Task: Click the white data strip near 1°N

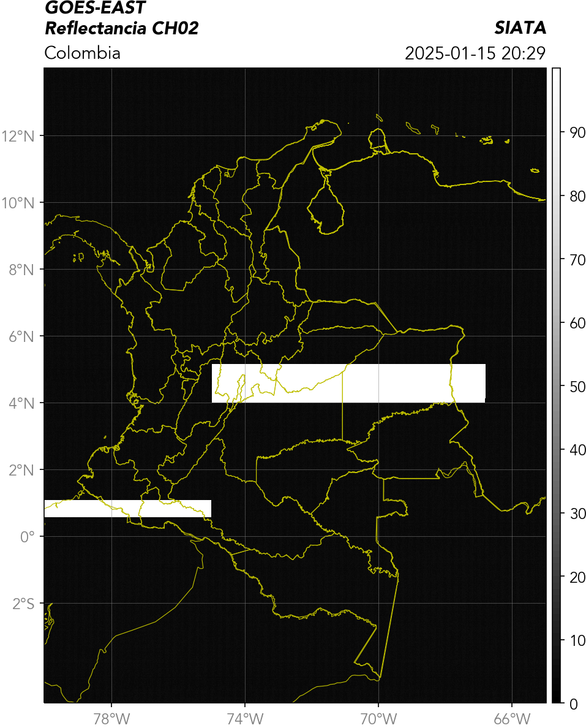Action: click(x=127, y=509)
